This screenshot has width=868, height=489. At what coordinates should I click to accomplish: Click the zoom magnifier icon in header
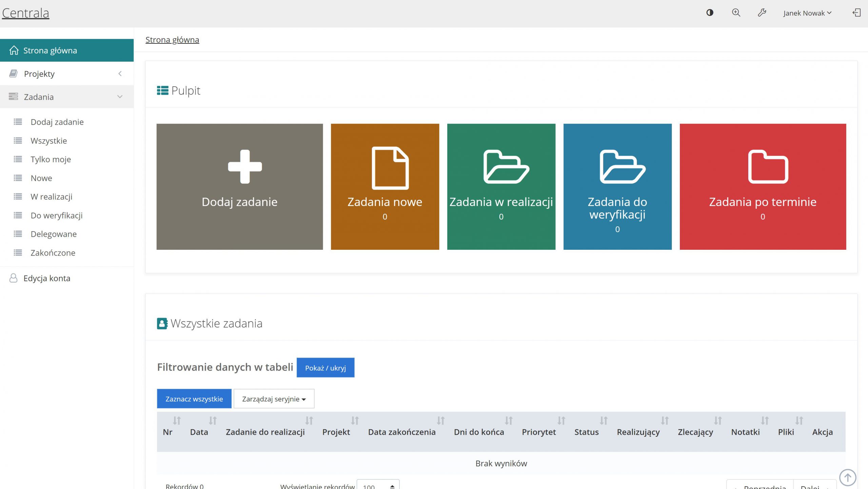point(736,13)
